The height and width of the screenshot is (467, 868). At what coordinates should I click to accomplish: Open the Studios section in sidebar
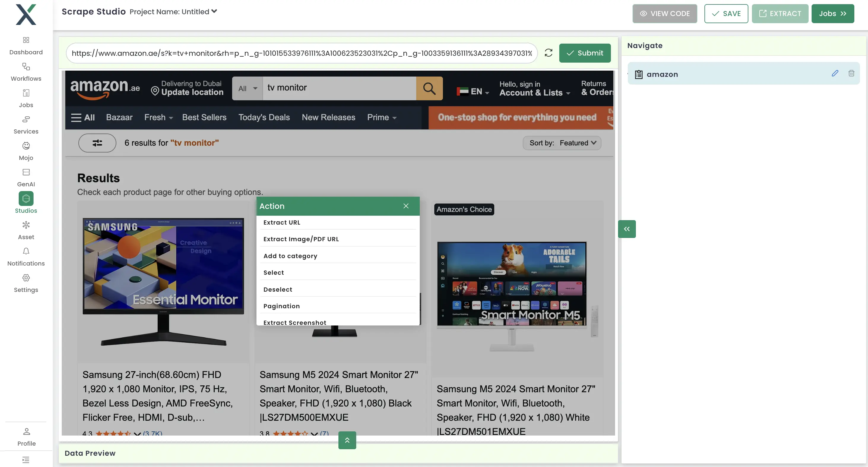click(26, 202)
